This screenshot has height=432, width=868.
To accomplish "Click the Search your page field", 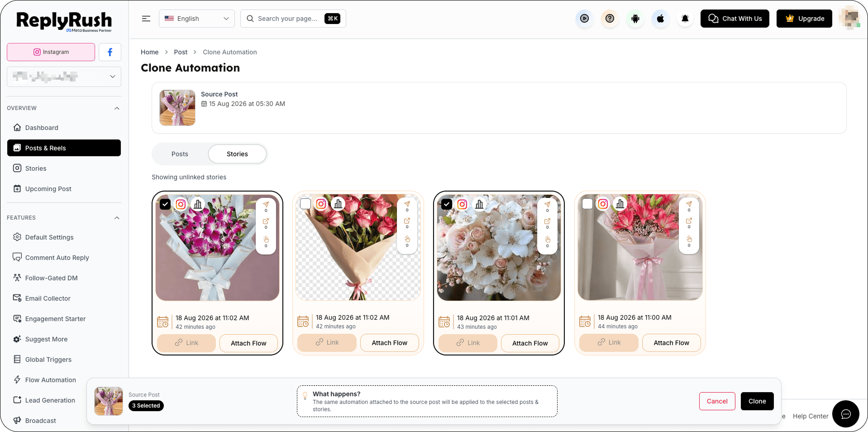I will click(x=293, y=19).
